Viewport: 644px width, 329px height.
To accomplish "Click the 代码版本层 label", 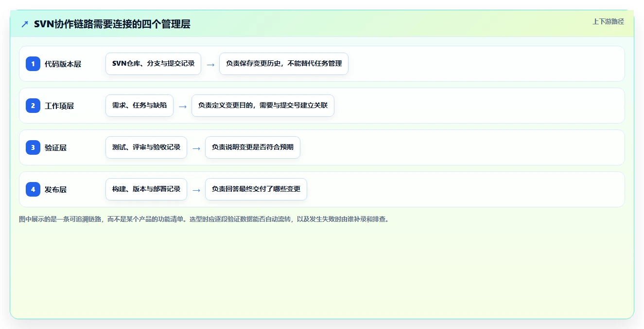I will (63, 64).
